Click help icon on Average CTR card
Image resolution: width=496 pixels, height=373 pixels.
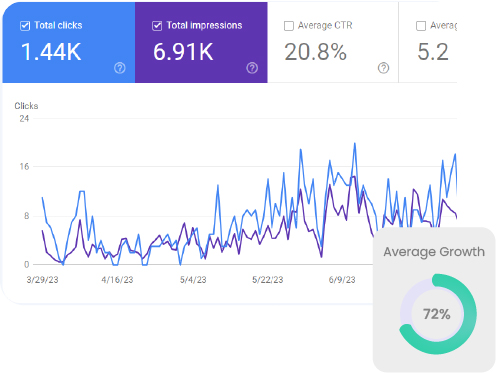383,68
